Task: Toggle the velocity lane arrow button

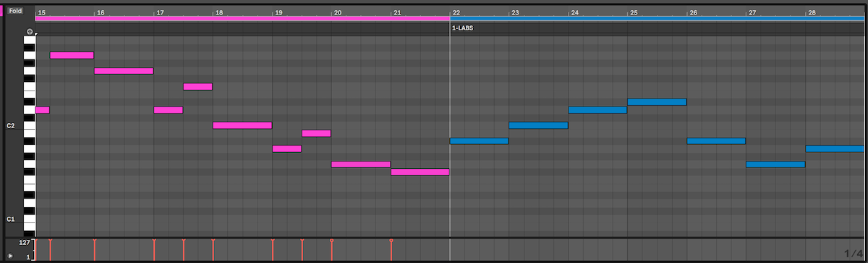Action: click(10, 256)
